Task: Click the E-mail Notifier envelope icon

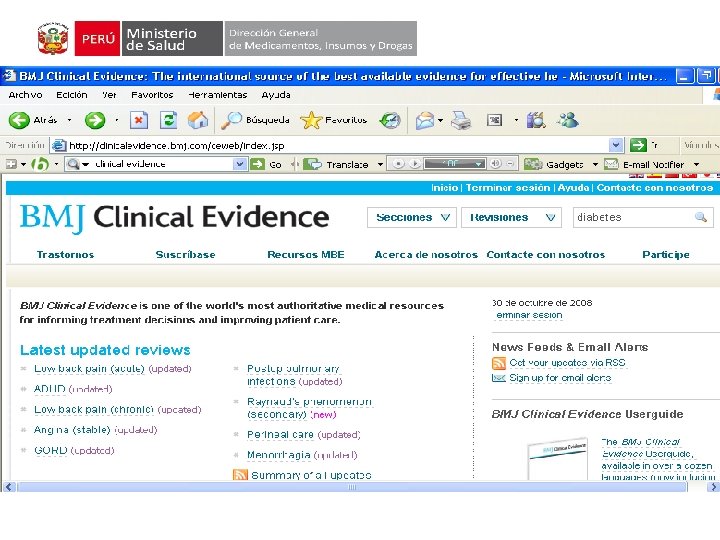Action: (611, 164)
